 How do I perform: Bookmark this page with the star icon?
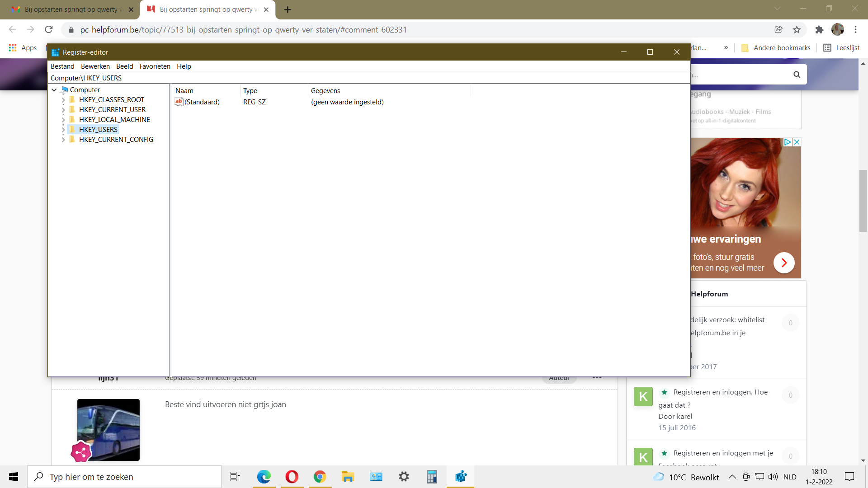[x=797, y=30]
